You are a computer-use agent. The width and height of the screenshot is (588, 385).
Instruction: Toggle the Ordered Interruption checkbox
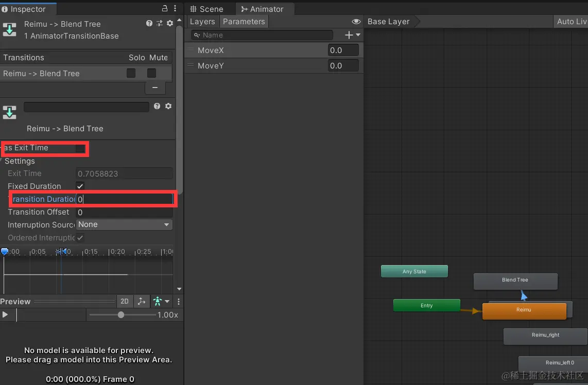80,238
